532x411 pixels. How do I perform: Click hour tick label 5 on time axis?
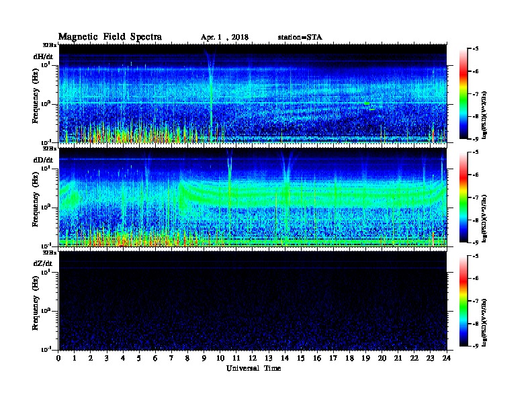[x=139, y=358]
